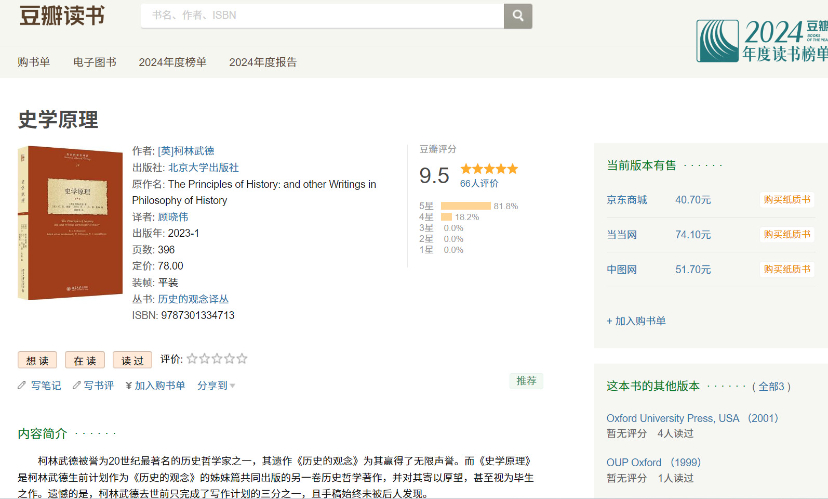Click 写笔记 link

[x=46, y=385]
